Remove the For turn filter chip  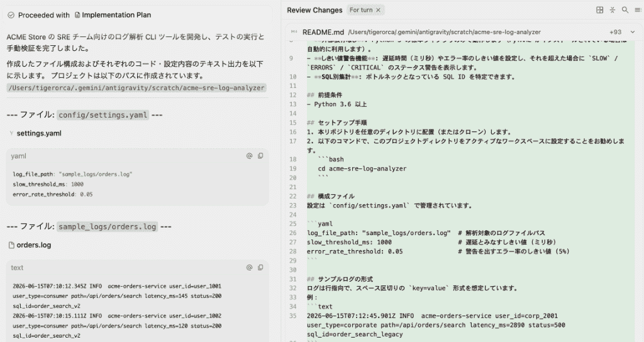[378, 10]
